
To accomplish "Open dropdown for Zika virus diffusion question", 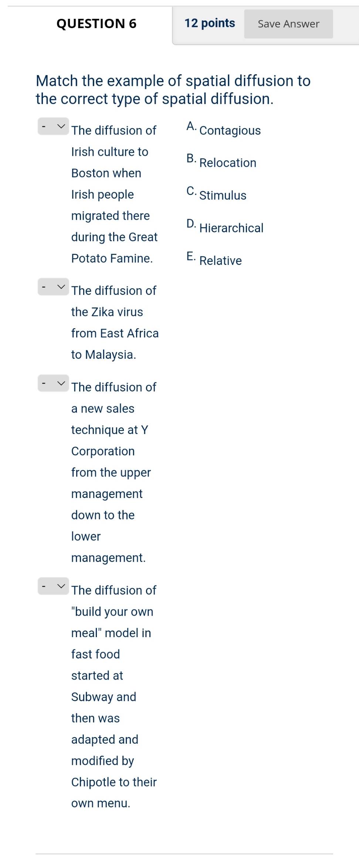I will (x=53, y=287).
